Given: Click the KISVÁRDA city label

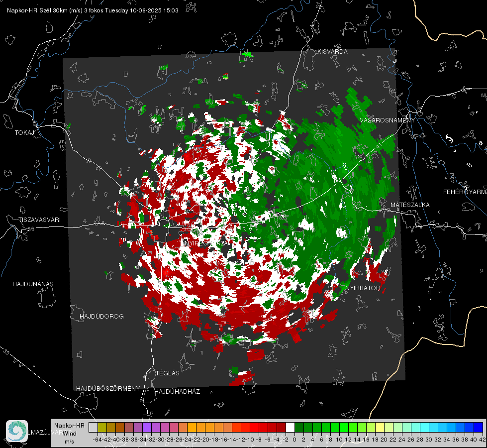Looking at the screenshot, I should pyautogui.click(x=332, y=52).
